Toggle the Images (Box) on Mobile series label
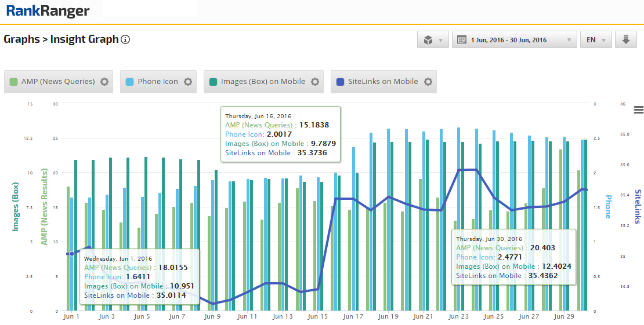This screenshot has height=325, width=644. pyautogui.click(x=263, y=82)
